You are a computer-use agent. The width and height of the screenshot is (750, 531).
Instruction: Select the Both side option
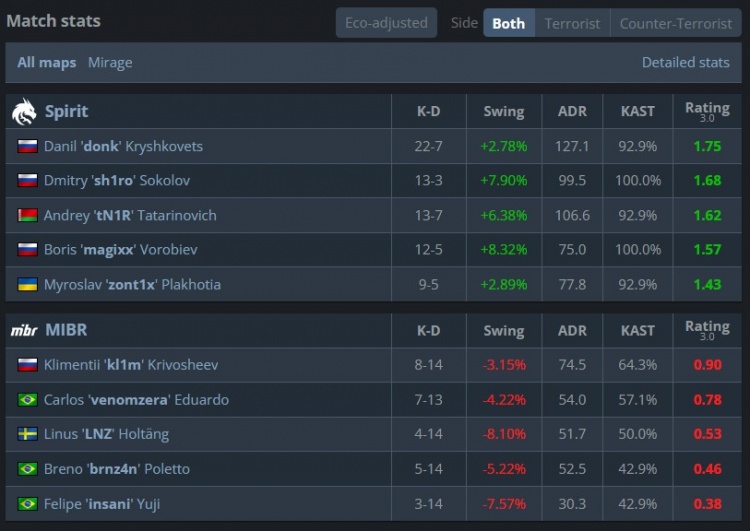click(509, 23)
